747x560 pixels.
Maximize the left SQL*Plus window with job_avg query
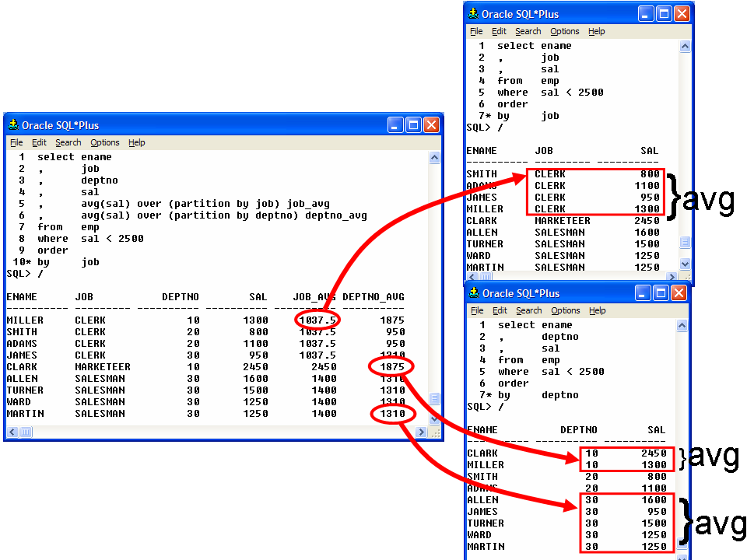click(413, 125)
